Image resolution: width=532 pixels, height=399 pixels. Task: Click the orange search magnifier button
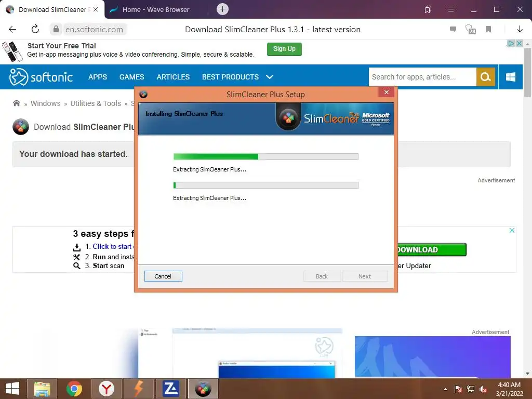click(x=486, y=77)
